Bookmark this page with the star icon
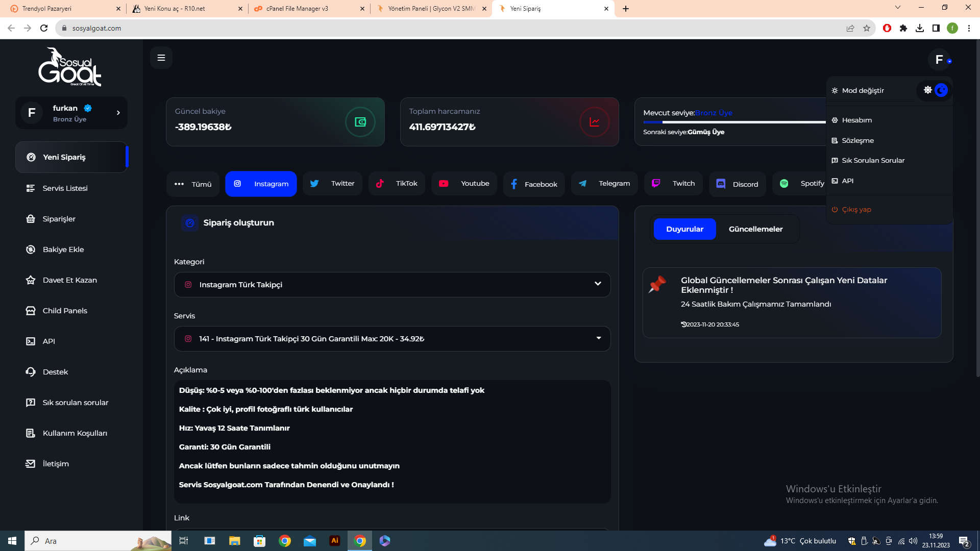 [867, 28]
